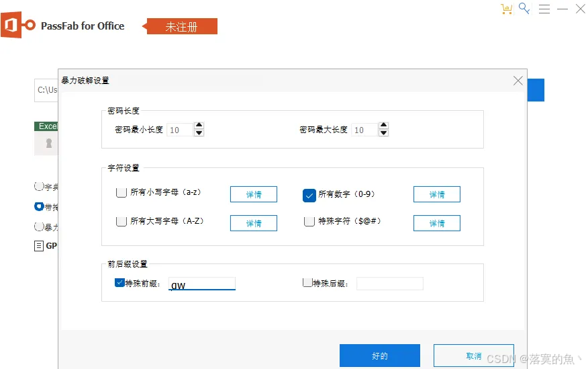Screen dimensions: 588x369
Task: Click the blue button beside the path field
Action: (x=536, y=90)
